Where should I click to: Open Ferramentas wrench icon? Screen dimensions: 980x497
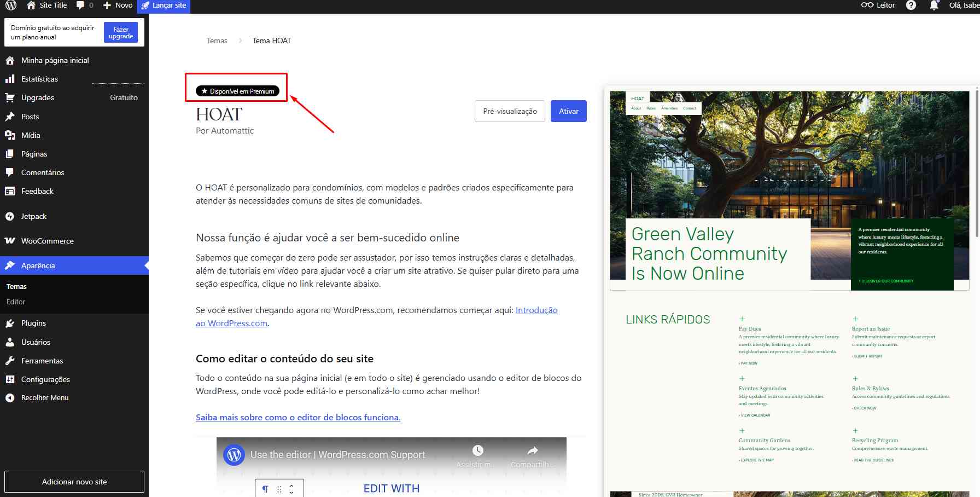[10, 361]
